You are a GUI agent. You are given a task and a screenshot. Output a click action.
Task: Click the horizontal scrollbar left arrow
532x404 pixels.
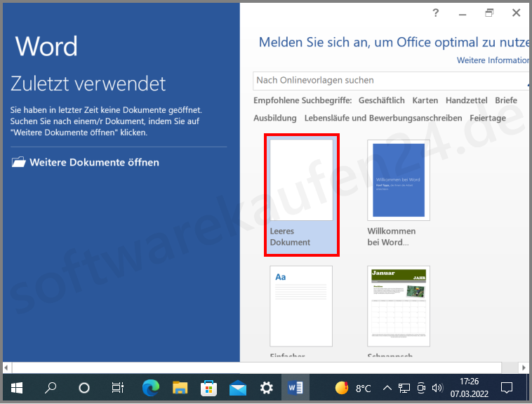point(6,368)
